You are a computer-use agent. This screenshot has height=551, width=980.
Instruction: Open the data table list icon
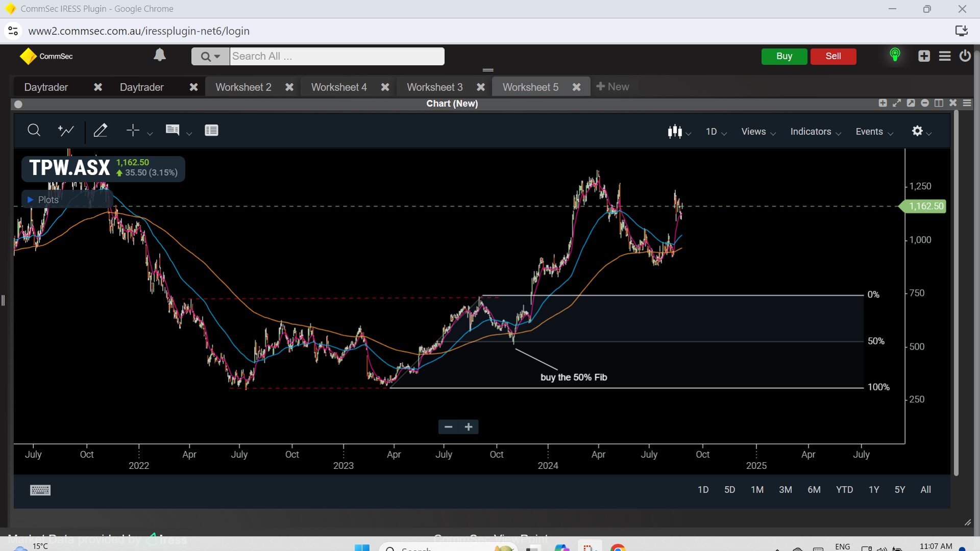tap(211, 131)
